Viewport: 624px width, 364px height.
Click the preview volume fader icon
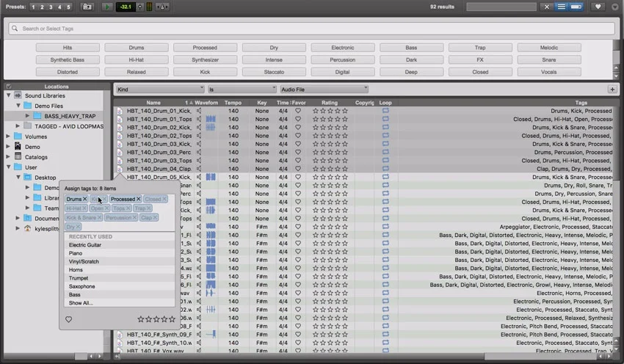pyautogui.click(x=139, y=7)
